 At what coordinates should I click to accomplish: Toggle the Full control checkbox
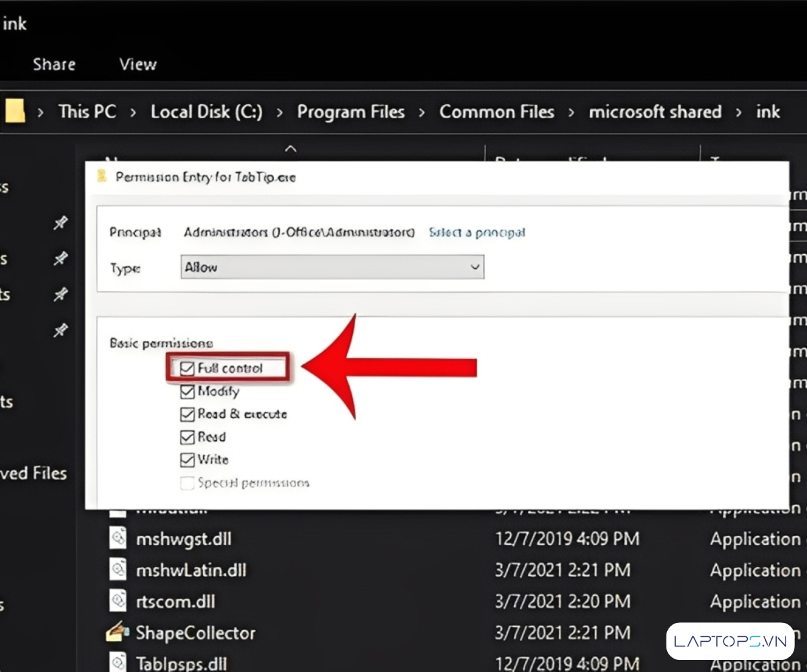point(187,368)
